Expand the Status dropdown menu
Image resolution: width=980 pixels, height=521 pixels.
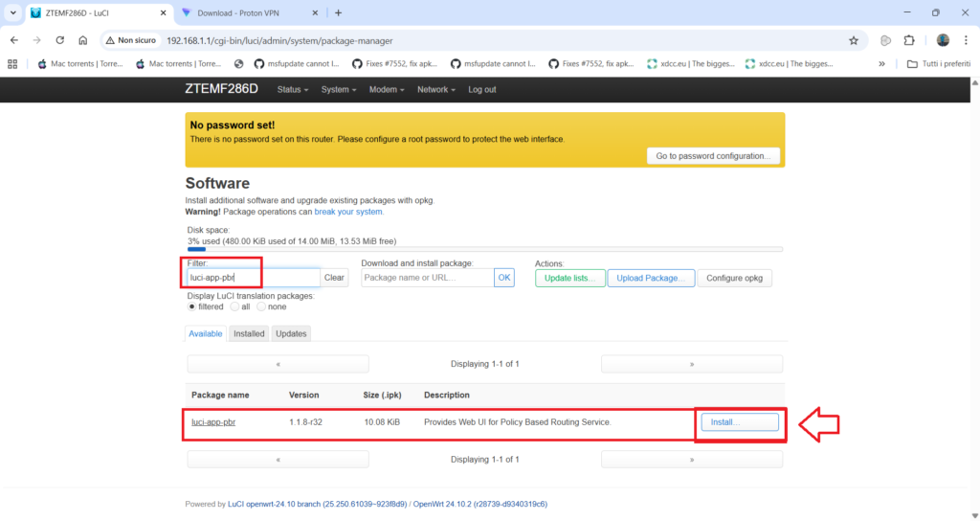[x=292, y=89]
